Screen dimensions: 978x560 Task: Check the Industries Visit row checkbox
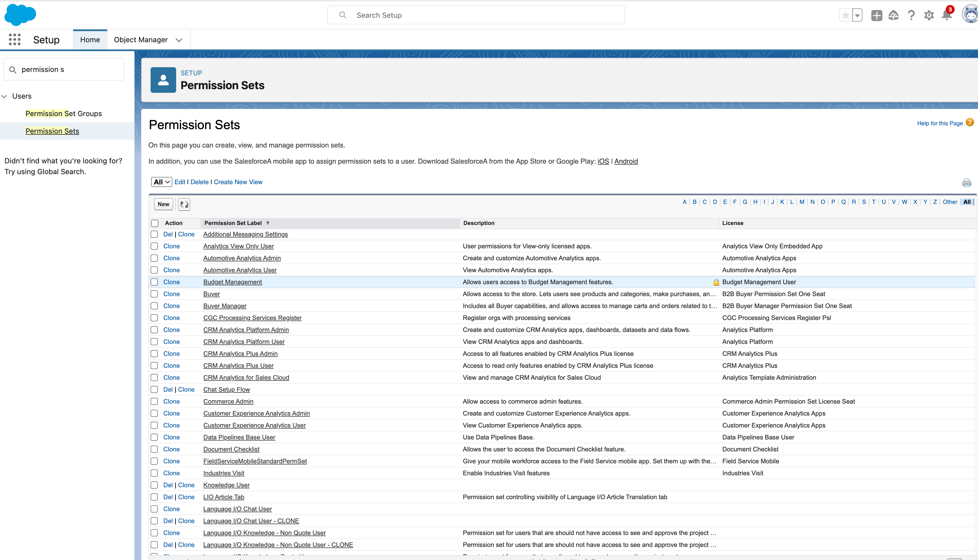click(x=154, y=473)
